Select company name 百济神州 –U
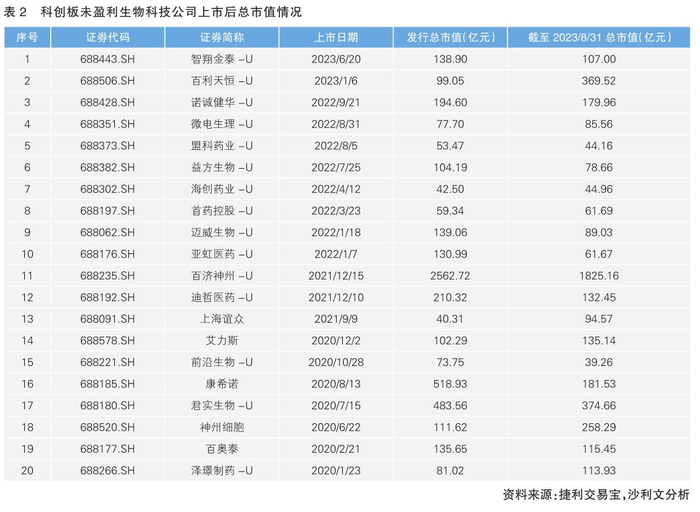The height and width of the screenshot is (512, 700). pos(222,276)
